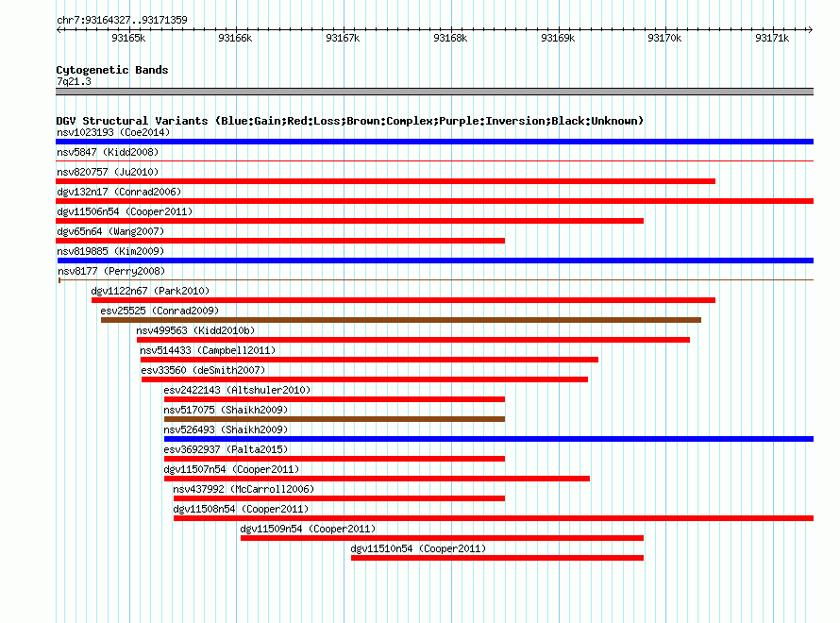Viewport: 840px width, 623px height.
Task: Click the esv25525 brown complex bar
Action: pyautogui.click(x=401, y=320)
